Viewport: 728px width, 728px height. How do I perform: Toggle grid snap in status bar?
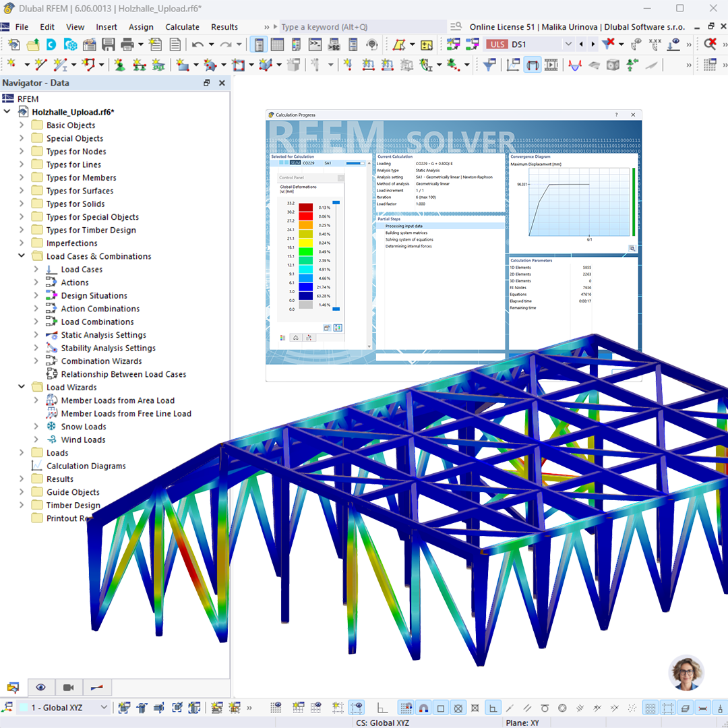pos(406,708)
